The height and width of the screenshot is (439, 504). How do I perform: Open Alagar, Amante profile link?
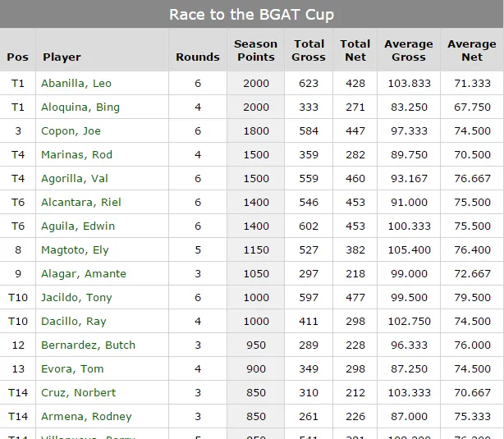pyautogui.click(x=85, y=274)
